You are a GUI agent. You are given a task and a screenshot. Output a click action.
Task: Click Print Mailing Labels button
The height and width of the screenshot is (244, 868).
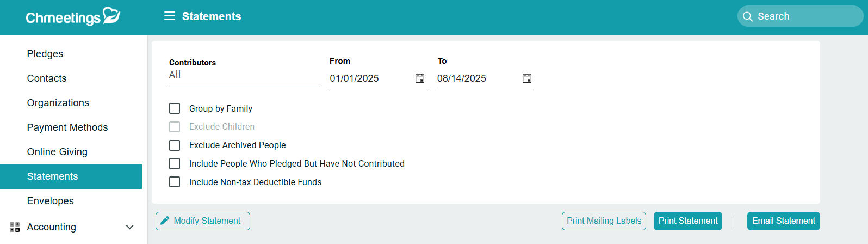pyautogui.click(x=604, y=221)
